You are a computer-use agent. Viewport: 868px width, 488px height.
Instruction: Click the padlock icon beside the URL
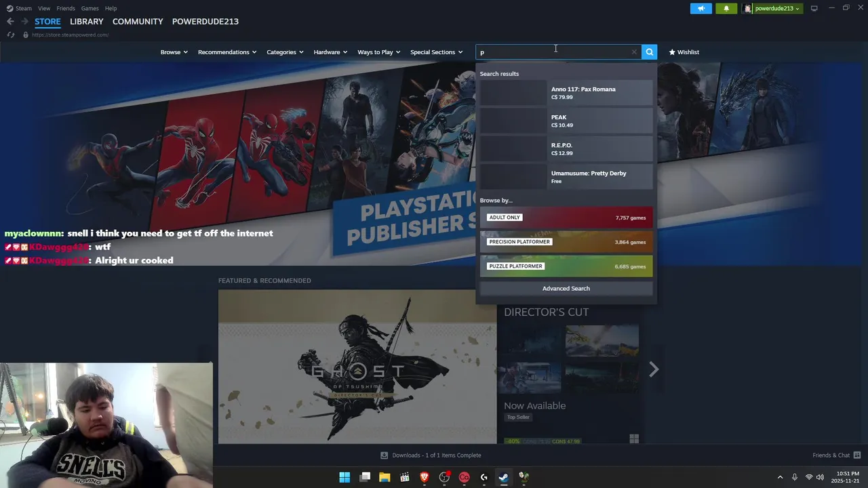pos(26,35)
